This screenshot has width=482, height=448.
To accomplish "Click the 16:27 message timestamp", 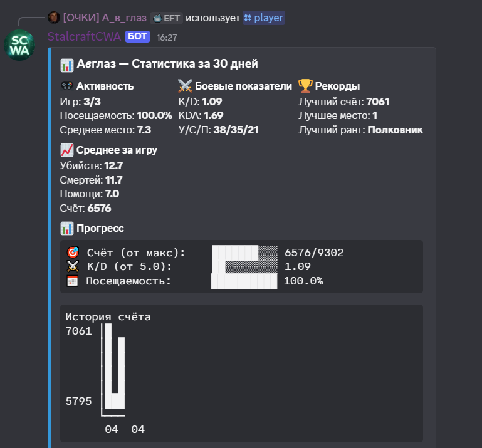I will [167, 38].
